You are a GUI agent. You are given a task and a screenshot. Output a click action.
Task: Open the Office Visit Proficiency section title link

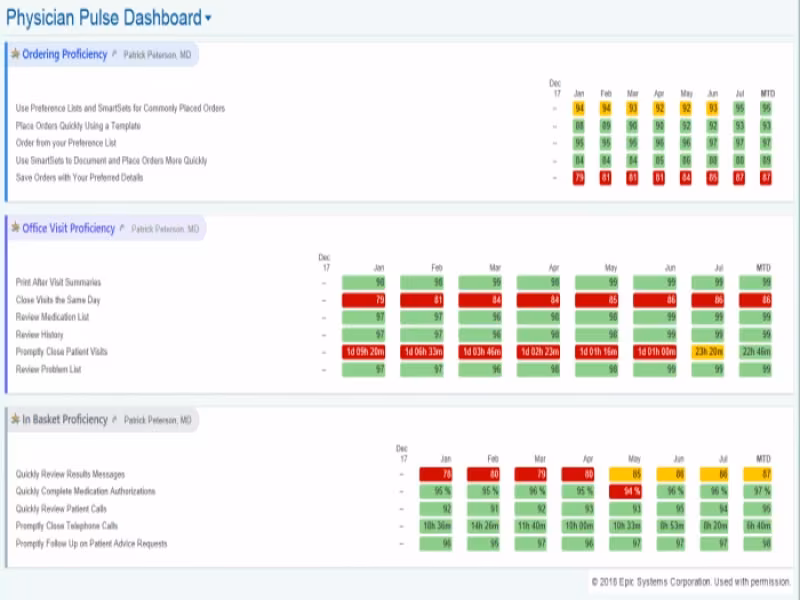(x=68, y=228)
